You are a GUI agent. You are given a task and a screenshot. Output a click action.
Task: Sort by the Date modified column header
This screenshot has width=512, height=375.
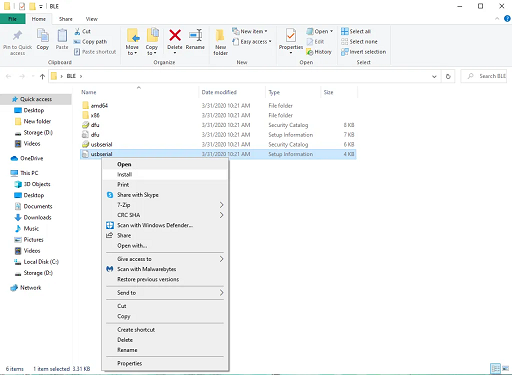[232, 92]
